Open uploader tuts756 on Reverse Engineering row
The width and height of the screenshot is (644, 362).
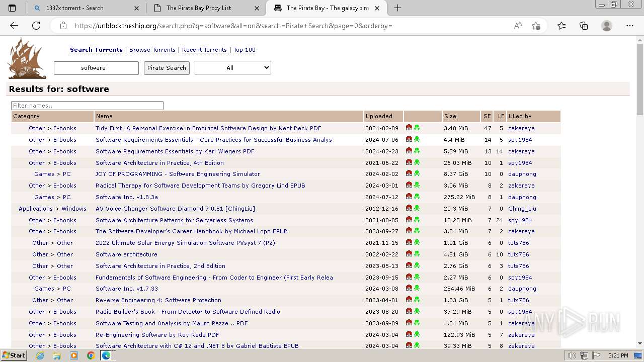pyautogui.click(x=518, y=300)
